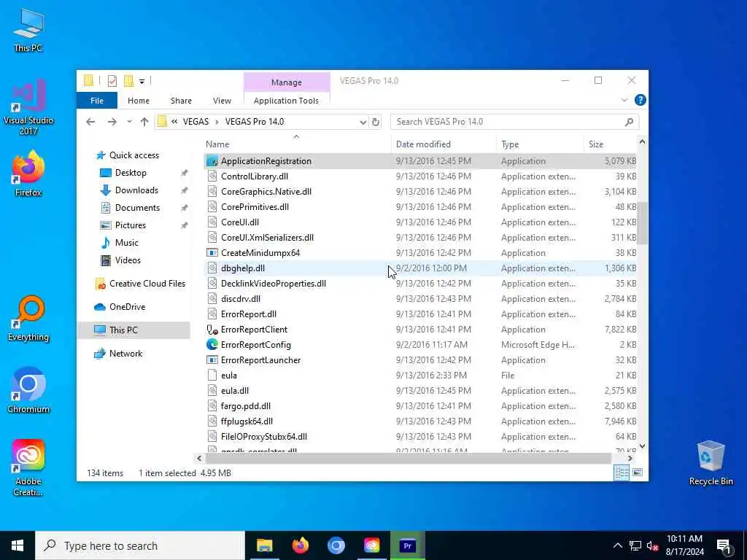The image size is (747, 560).
Task: Click the arrow between VEGAS and VEGAS Pro 14.0
Action: 217,122
